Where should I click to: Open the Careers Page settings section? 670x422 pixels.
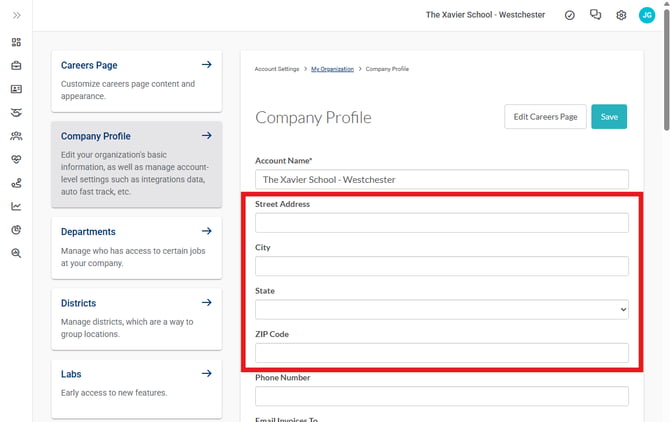(137, 81)
